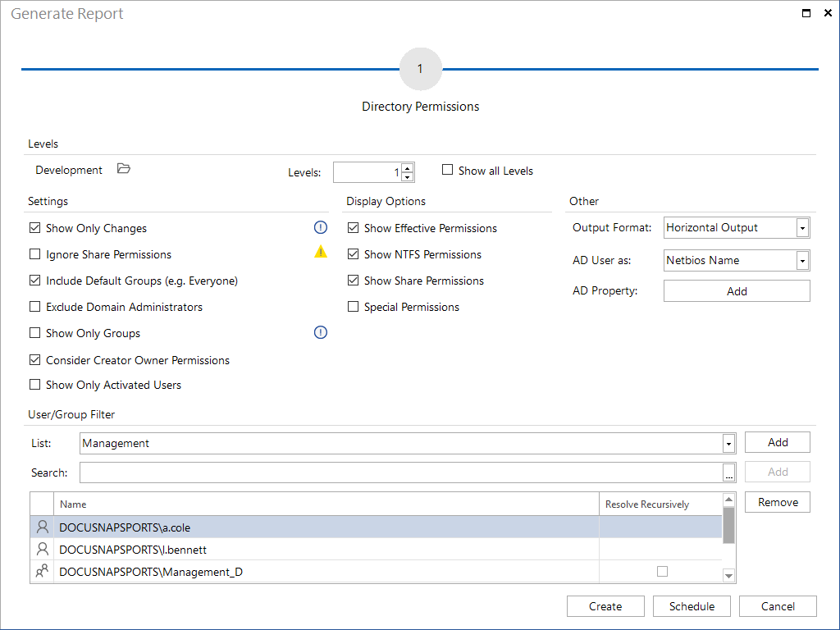Click Remove button beside the user list
This screenshot has height=630, width=840.
click(778, 502)
